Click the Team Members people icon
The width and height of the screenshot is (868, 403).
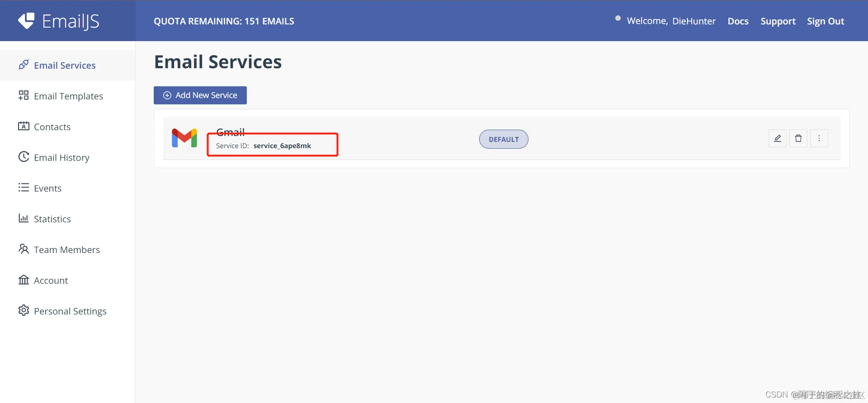[x=24, y=249]
